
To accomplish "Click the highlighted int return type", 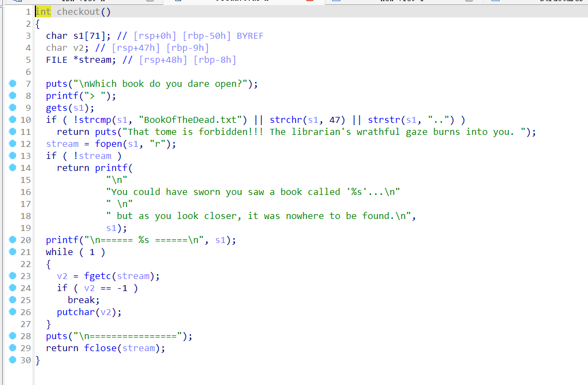I will [x=43, y=12].
